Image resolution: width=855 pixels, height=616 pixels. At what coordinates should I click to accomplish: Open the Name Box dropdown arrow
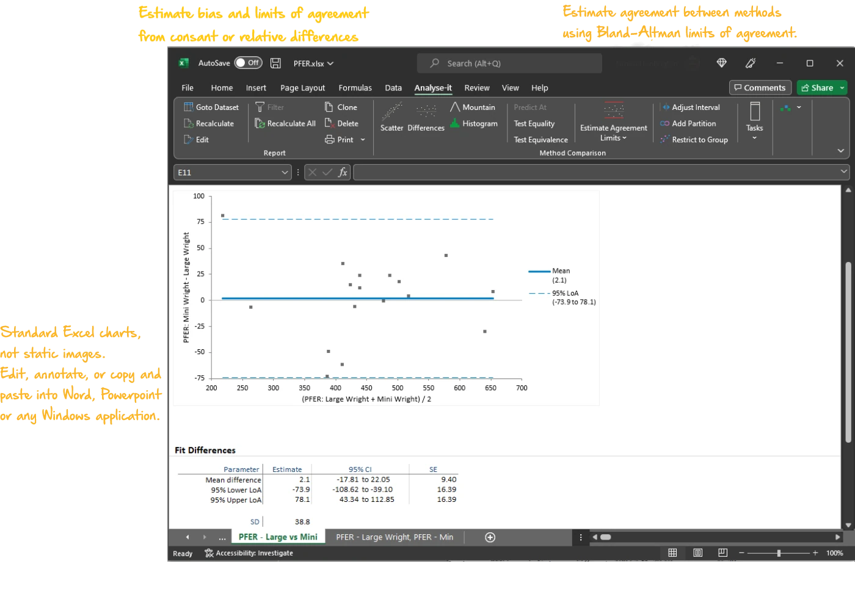click(285, 173)
